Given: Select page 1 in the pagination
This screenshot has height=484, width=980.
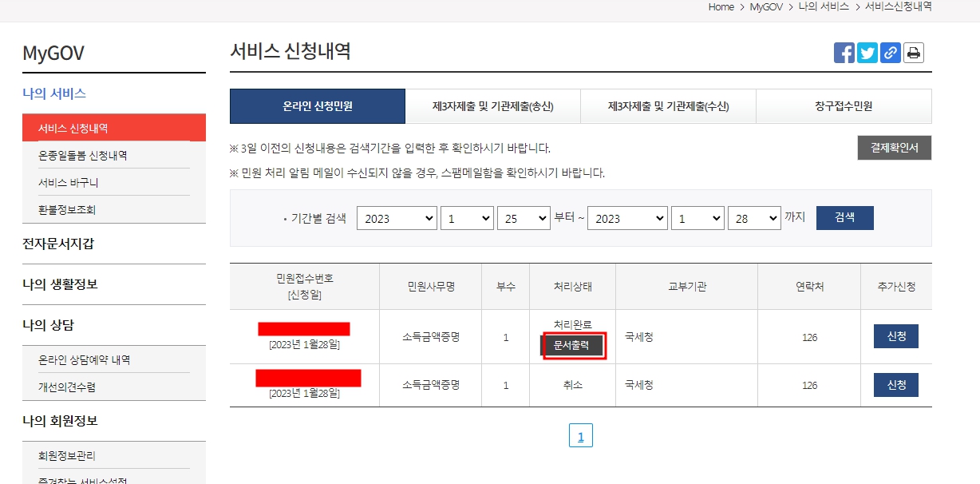Looking at the screenshot, I should [580, 434].
